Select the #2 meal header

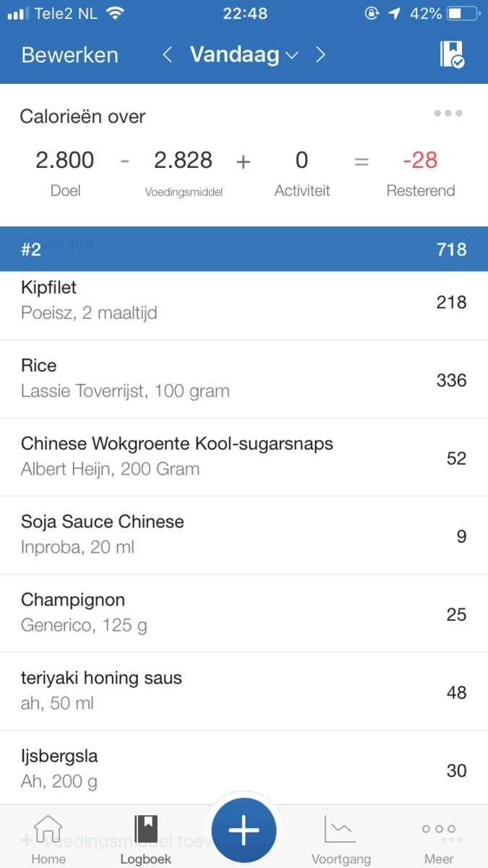tap(244, 250)
